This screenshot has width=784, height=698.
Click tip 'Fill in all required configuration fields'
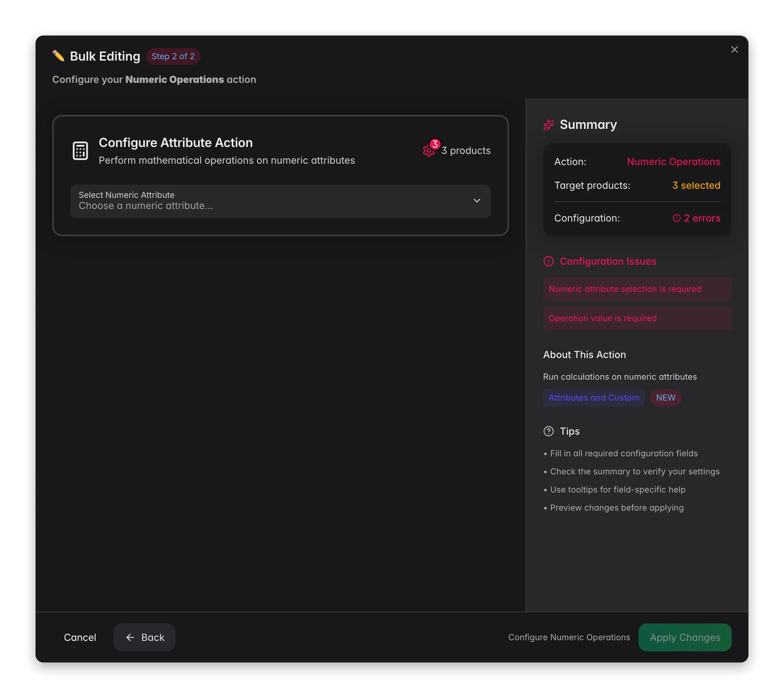click(x=624, y=453)
